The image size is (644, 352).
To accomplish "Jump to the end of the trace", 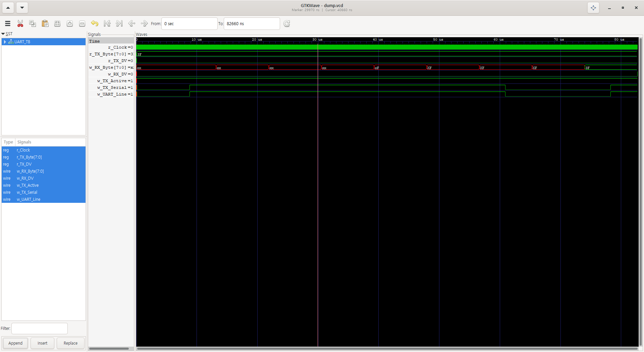I will click(x=119, y=23).
